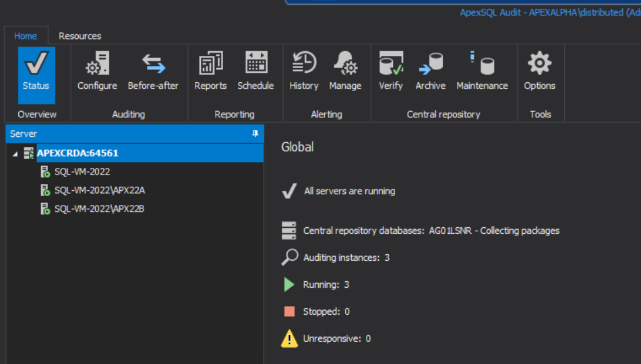Open the Reports icon

click(x=210, y=63)
